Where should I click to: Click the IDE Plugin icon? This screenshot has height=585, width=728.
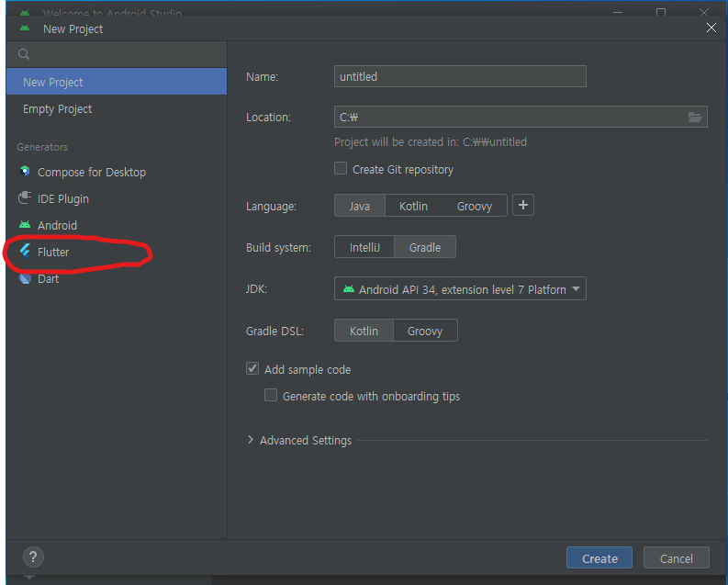[x=25, y=198]
